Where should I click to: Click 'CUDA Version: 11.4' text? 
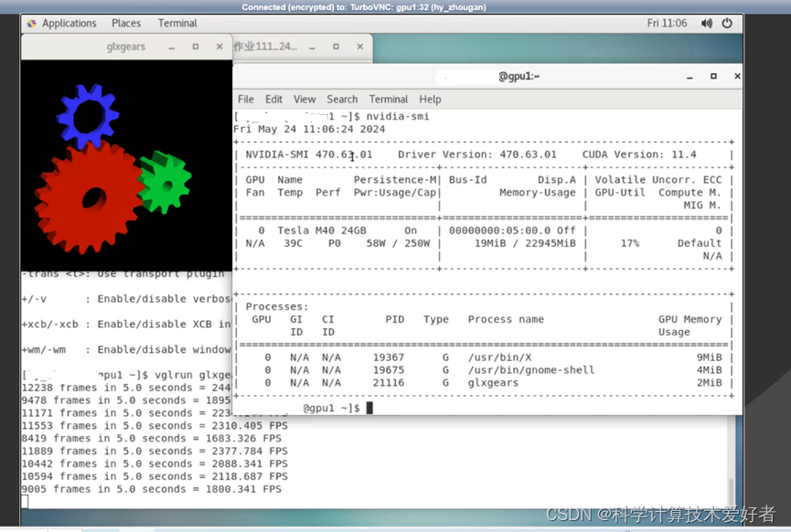(x=639, y=154)
